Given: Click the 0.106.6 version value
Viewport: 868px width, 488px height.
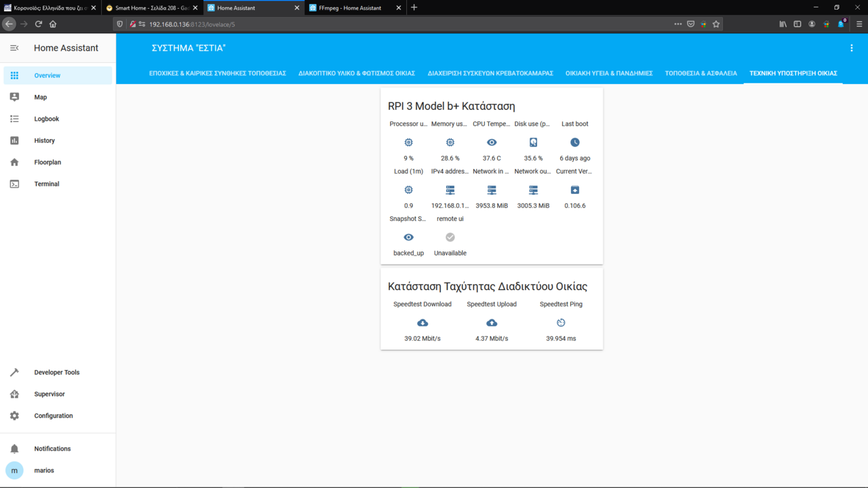Looking at the screenshot, I should click(575, 205).
